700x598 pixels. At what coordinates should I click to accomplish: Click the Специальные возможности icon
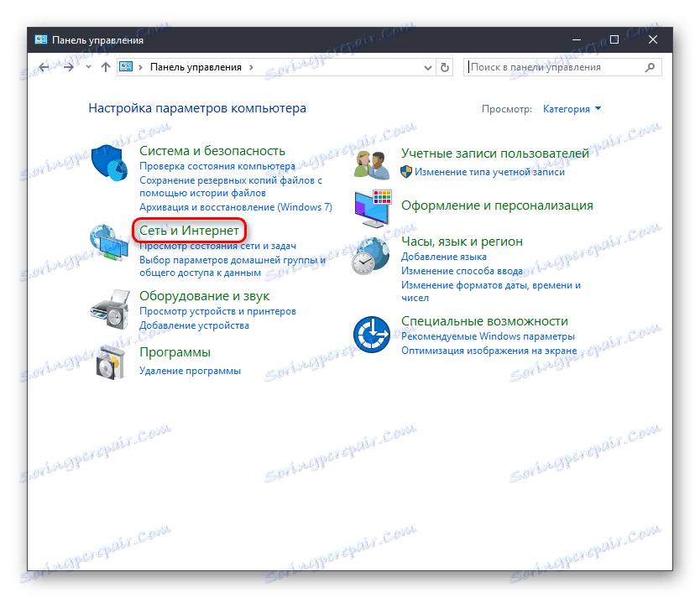369,334
